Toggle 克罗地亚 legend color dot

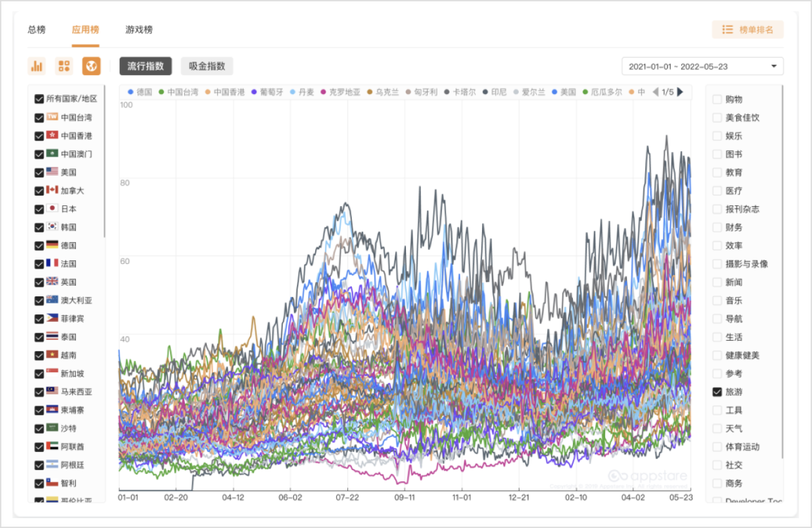pyautogui.click(x=323, y=92)
